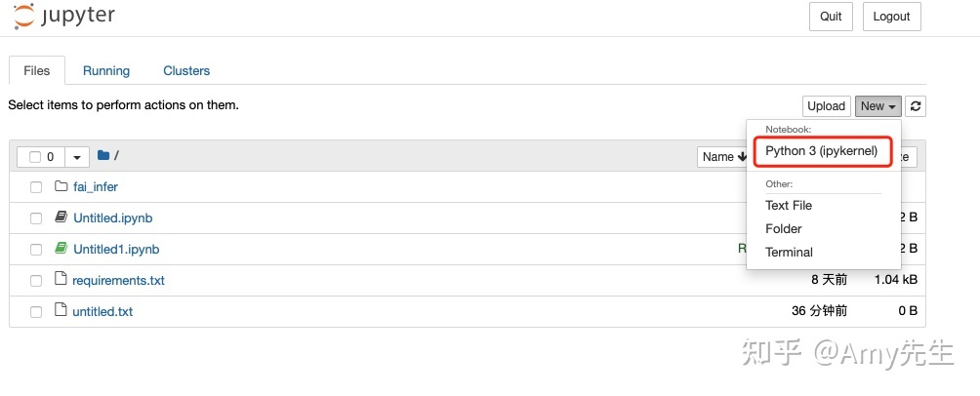This screenshot has height=396, width=980.
Task: Click the refresh notebook list icon
Action: pos(916,106)
